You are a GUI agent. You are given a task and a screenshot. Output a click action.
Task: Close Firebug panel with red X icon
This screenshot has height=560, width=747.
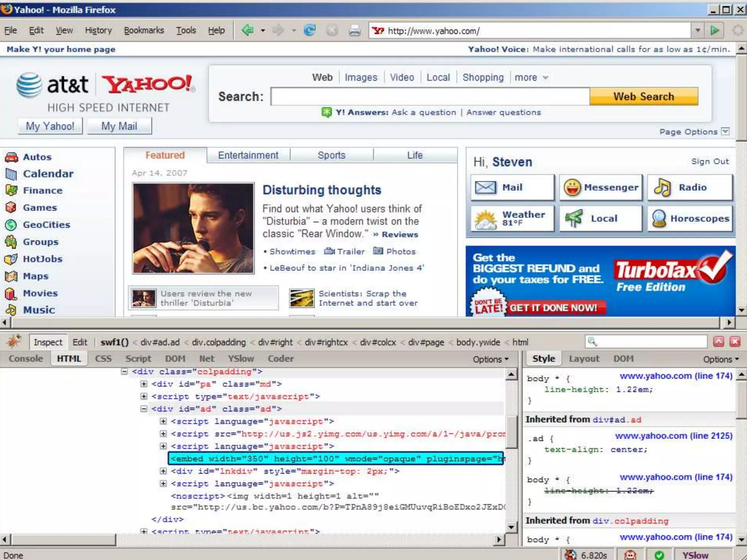[735, 342]
